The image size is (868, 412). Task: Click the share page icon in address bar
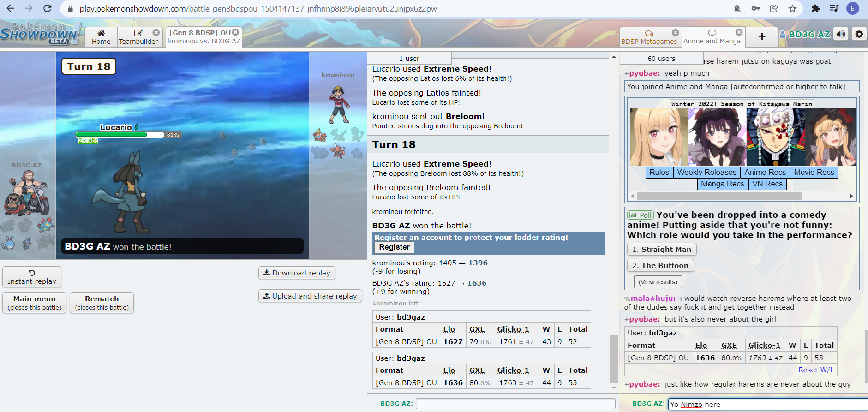coord(774,8)
